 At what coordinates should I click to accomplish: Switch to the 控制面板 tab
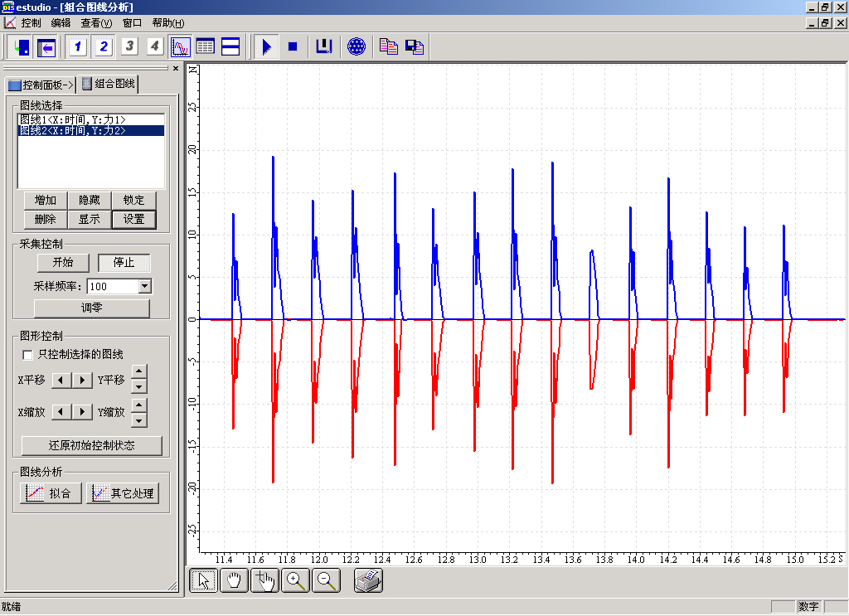click(41, 85)
